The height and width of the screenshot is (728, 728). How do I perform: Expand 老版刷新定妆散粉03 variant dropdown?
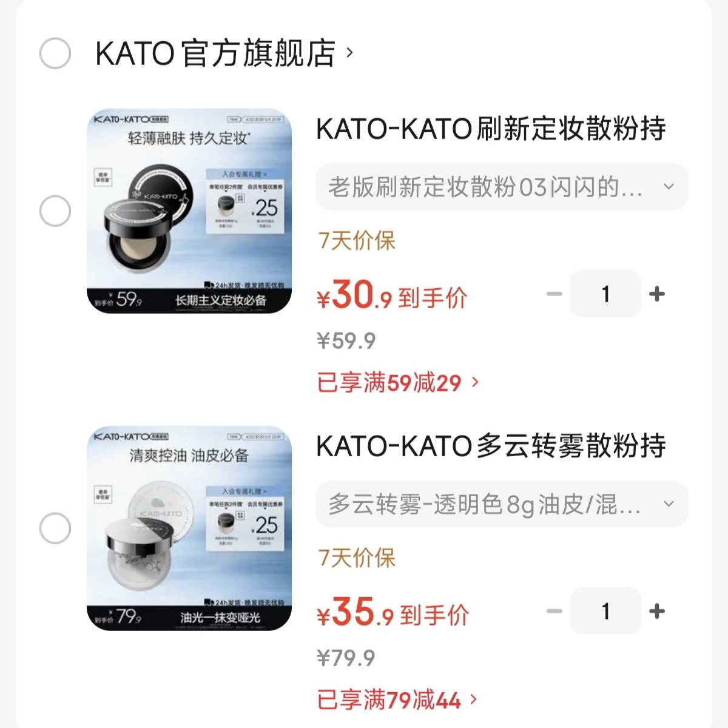(502, 187)
